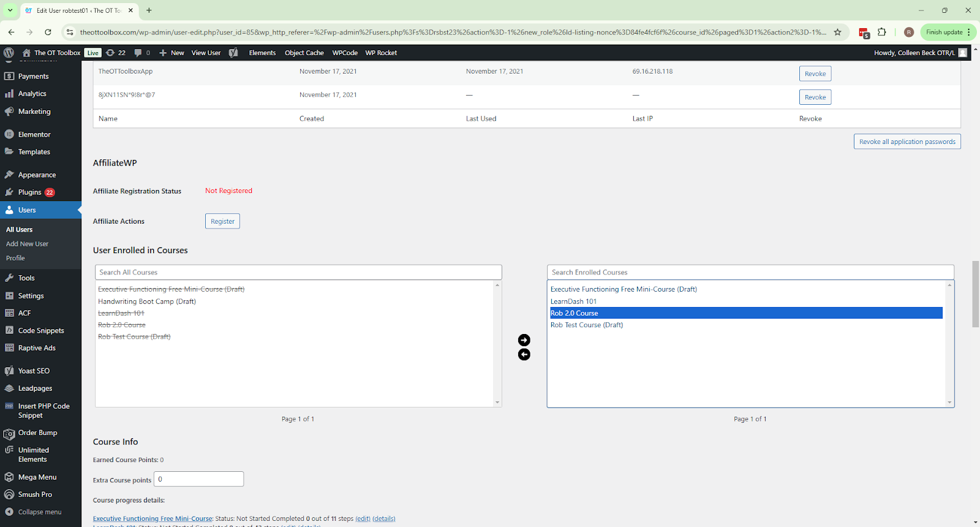Click the Search All Courses field

click(x=298, y=272)
